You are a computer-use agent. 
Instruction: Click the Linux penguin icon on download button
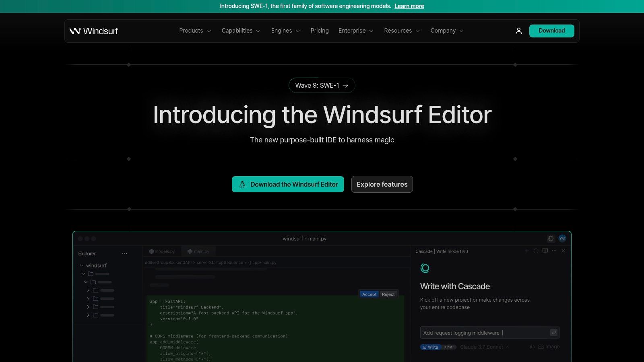[242, 184]
